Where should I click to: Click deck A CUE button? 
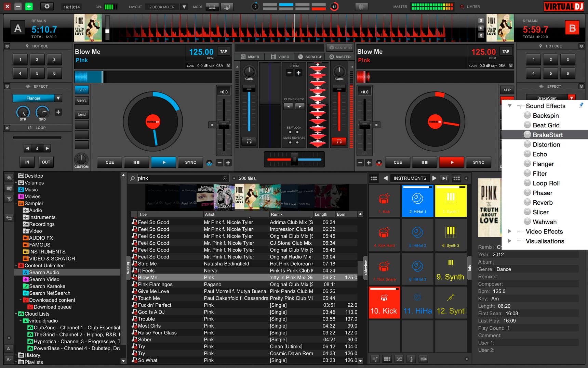click(110, 162)
